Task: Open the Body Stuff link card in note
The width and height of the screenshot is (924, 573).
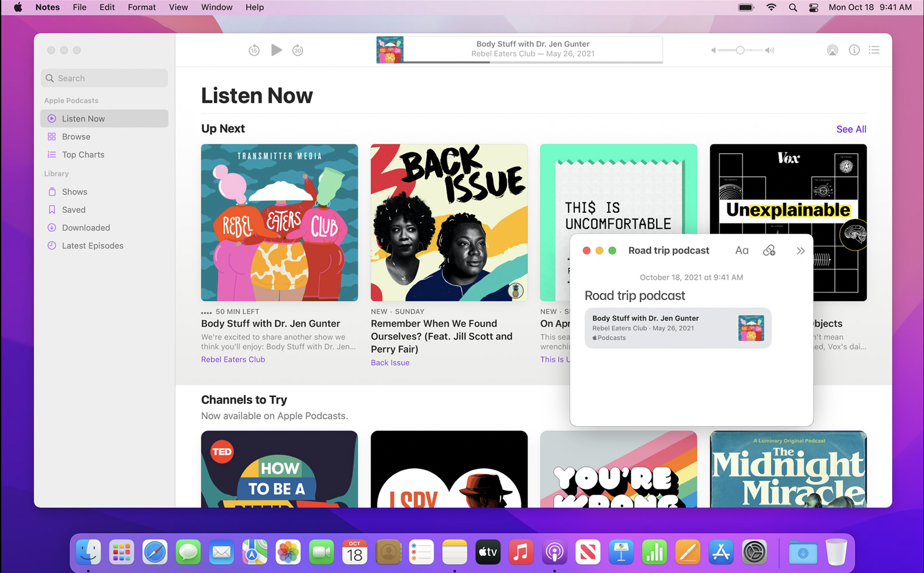Action: tap(678, 328)
